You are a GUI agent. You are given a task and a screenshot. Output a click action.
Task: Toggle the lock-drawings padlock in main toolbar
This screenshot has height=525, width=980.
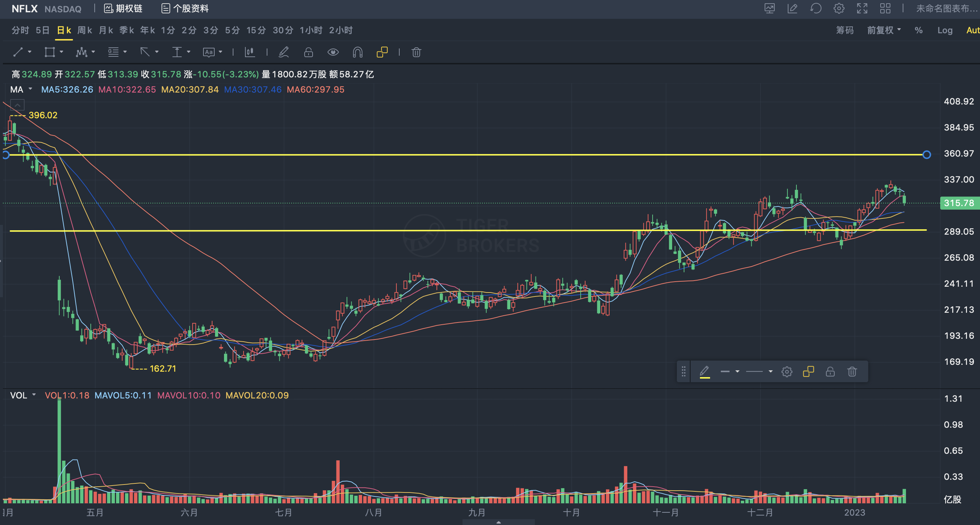pos(309,52)
